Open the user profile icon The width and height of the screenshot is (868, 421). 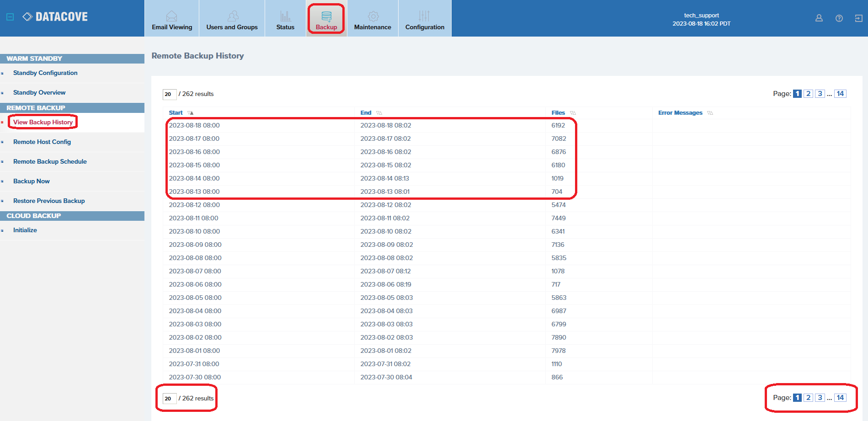[x=819, y=18]
